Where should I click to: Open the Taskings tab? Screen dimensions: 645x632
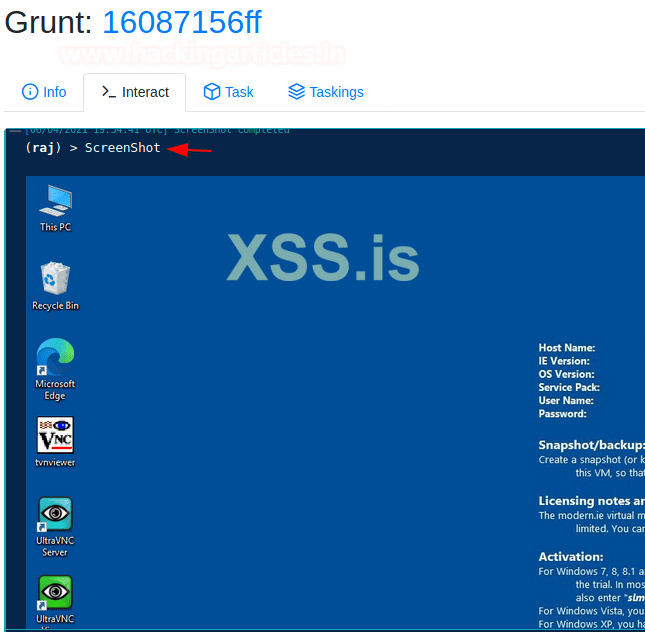pyautogui.click(x=326, y=92)
